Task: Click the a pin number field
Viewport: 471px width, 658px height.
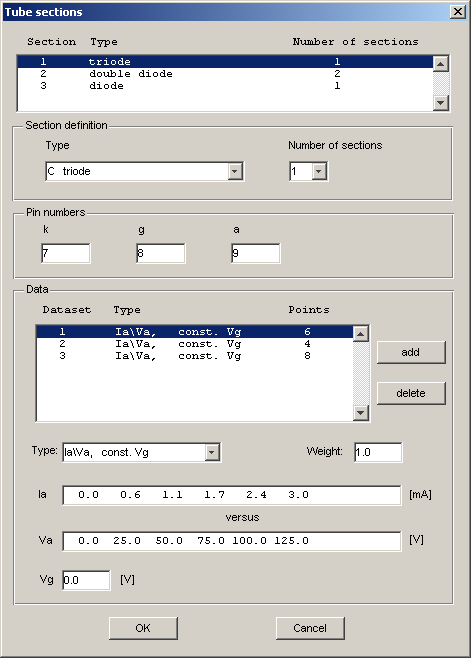Action: [x=256, y=253]
